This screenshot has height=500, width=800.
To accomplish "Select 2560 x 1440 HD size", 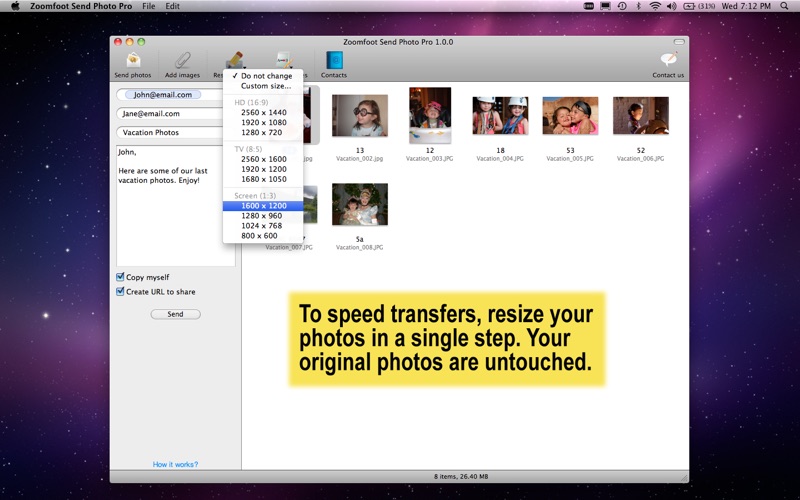I will pyautogui.click(x=263, y=112).
